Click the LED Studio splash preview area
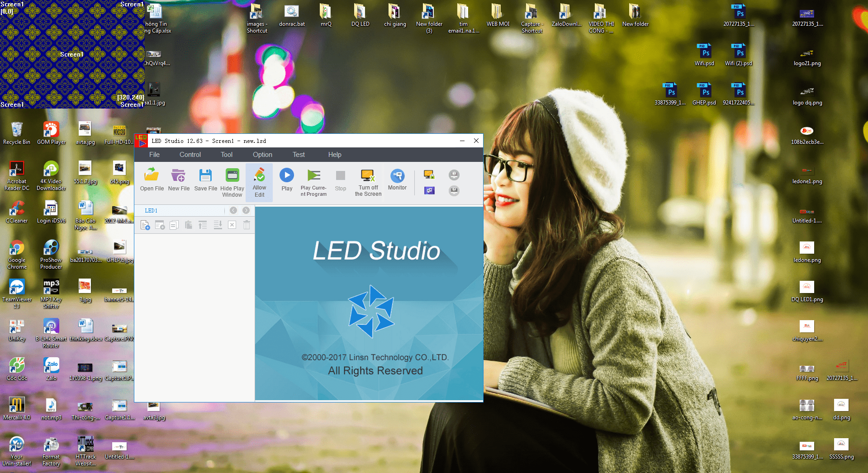This screenshot has height=473, width=868. tap(369, 303)
